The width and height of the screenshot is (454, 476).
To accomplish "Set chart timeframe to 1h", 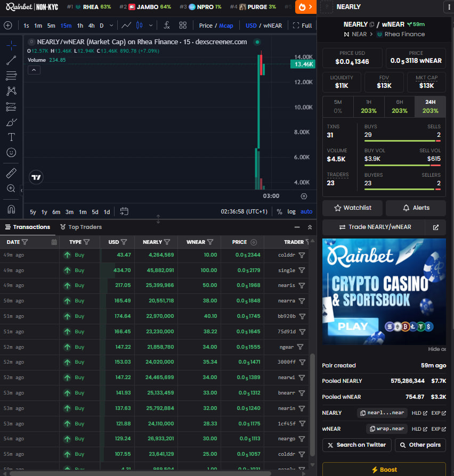I will [x=80, y=26].
